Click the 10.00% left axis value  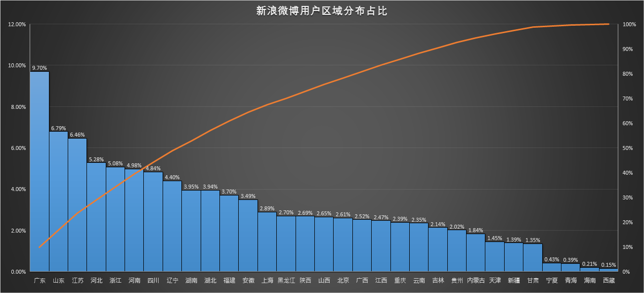[17, 65]
